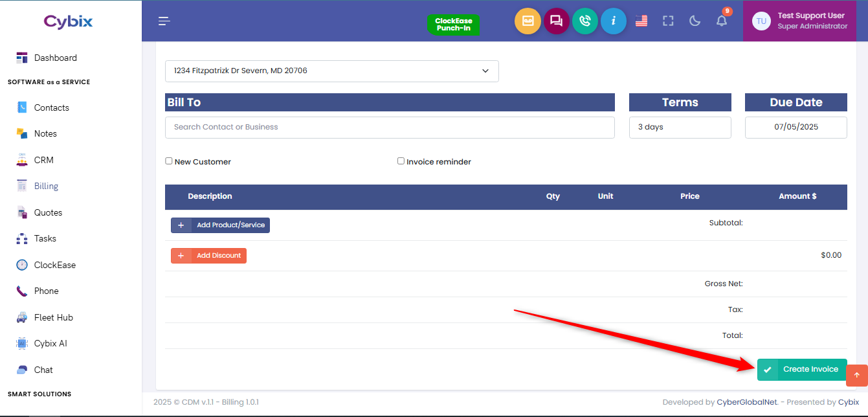
Task: Check the New Customer checkbox
Action: [169, 161]
